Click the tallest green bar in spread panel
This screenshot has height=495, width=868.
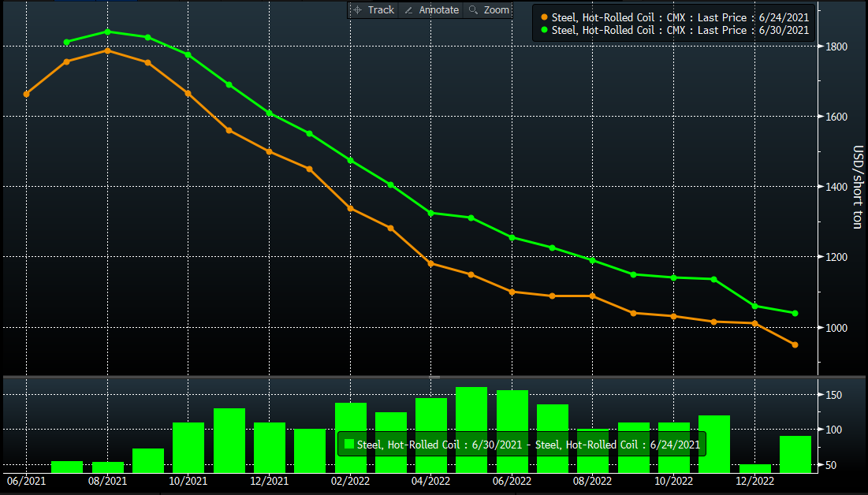471,429
